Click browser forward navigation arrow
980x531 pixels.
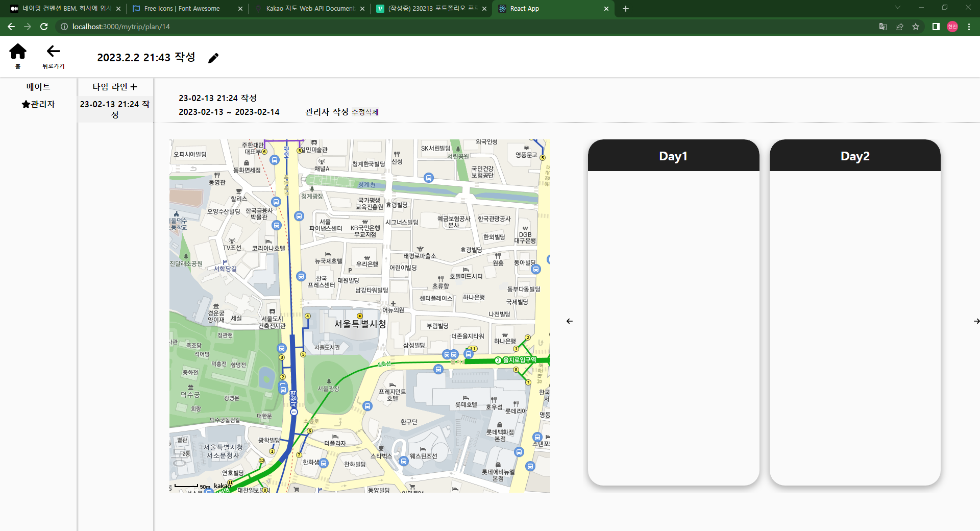28,27
